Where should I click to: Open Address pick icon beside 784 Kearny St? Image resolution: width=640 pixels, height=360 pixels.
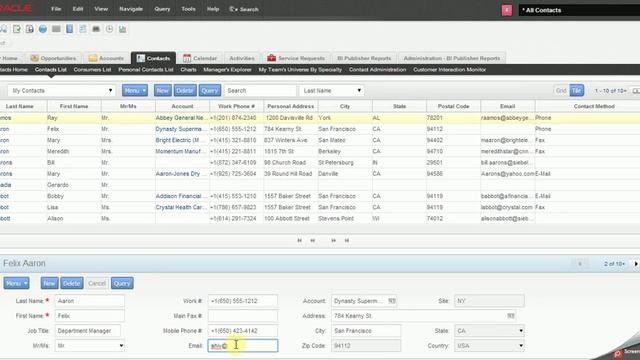(x=511, y=316)
